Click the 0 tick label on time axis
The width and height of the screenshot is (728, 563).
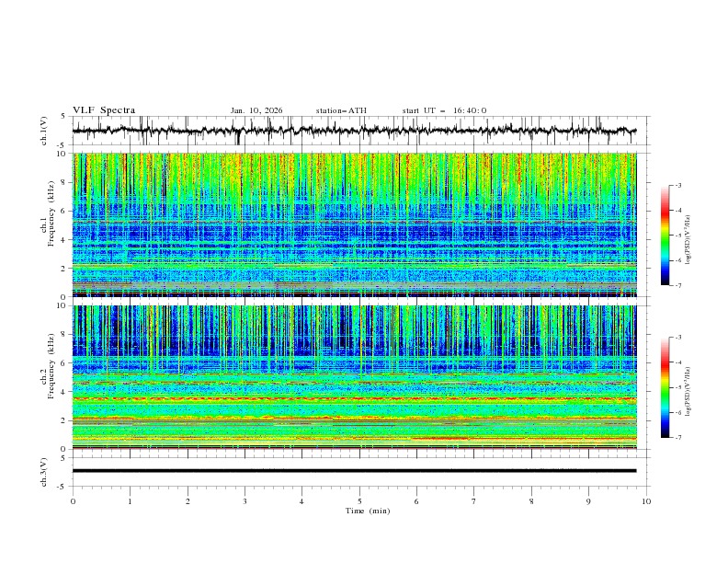click(x=73, y=500)
